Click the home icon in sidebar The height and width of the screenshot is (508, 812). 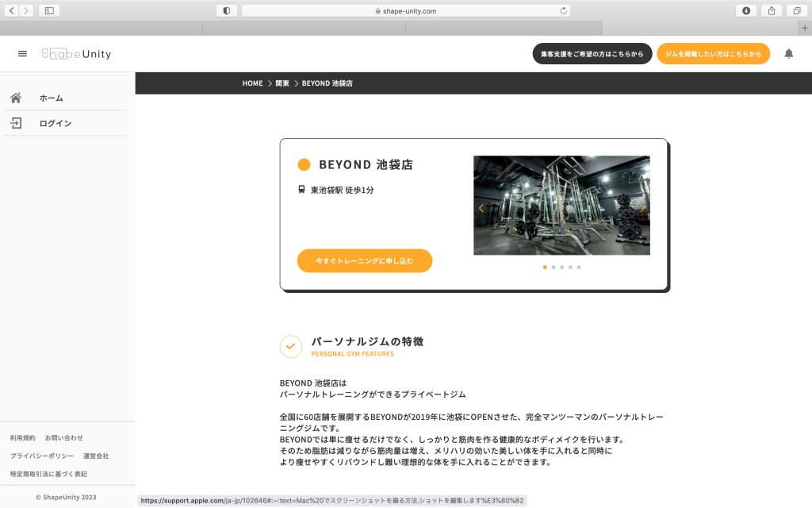tap(16, 98)
